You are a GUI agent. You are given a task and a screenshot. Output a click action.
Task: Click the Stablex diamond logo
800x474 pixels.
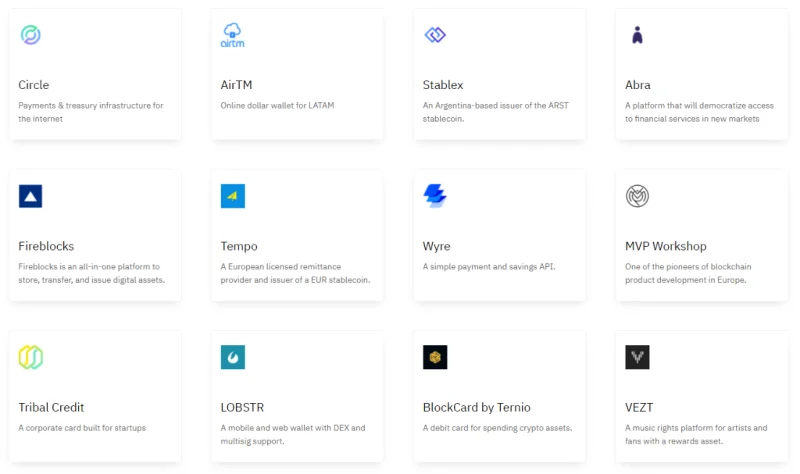tap(435, 35)
